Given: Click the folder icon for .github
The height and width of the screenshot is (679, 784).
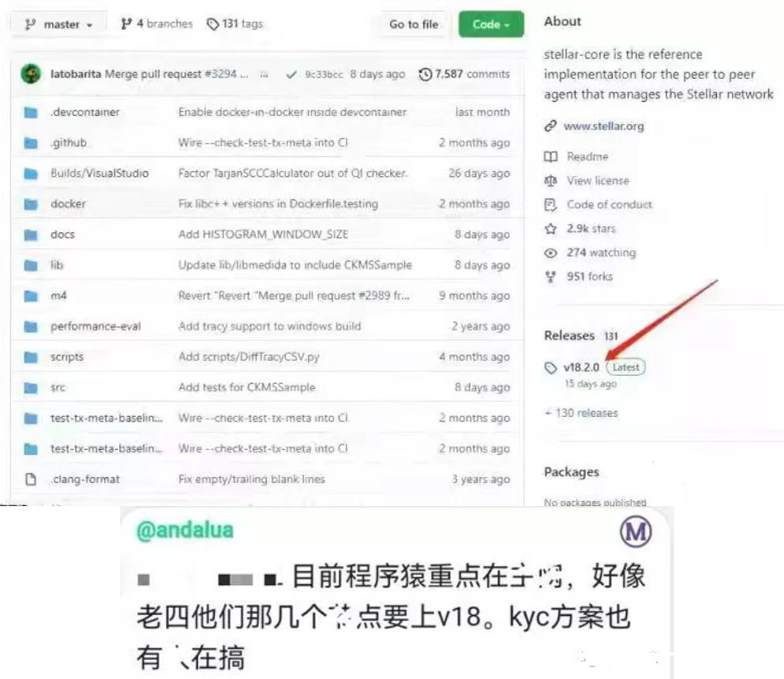Looking at the screenshot, I should [31, 143].
